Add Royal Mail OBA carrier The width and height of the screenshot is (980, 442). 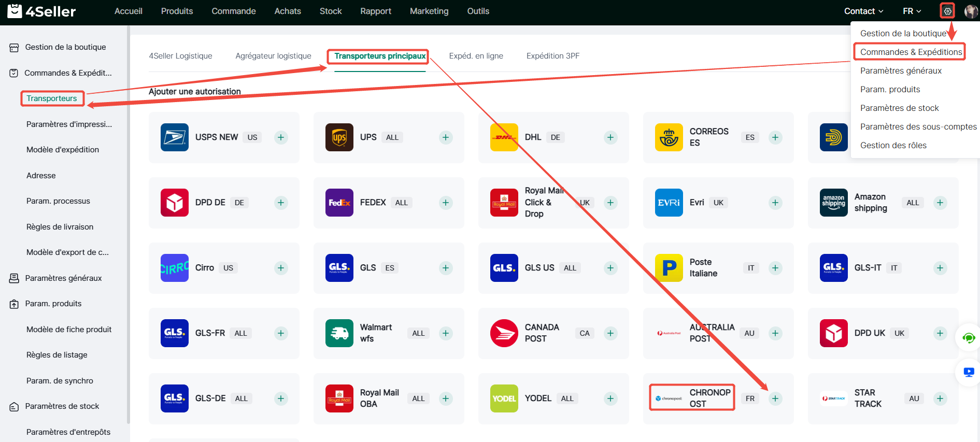click(x=446, y=398)
